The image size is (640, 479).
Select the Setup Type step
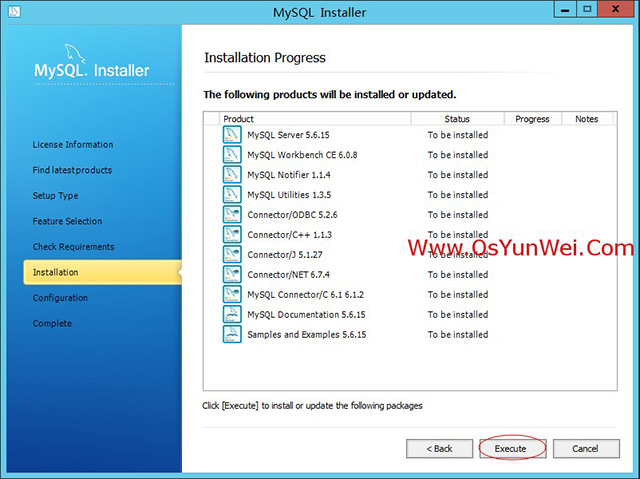pyautogui.click(x=56, y=196)
